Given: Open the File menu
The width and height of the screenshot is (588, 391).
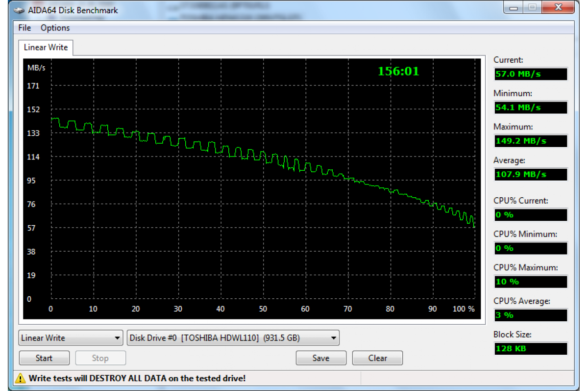Looking at the screenshot, I should pos(24,28).
